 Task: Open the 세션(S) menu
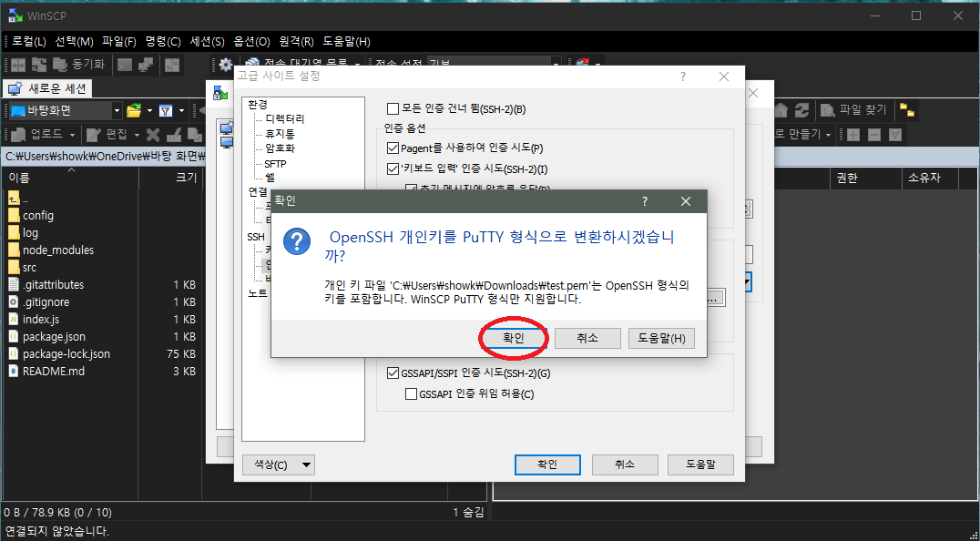point(207,42)
